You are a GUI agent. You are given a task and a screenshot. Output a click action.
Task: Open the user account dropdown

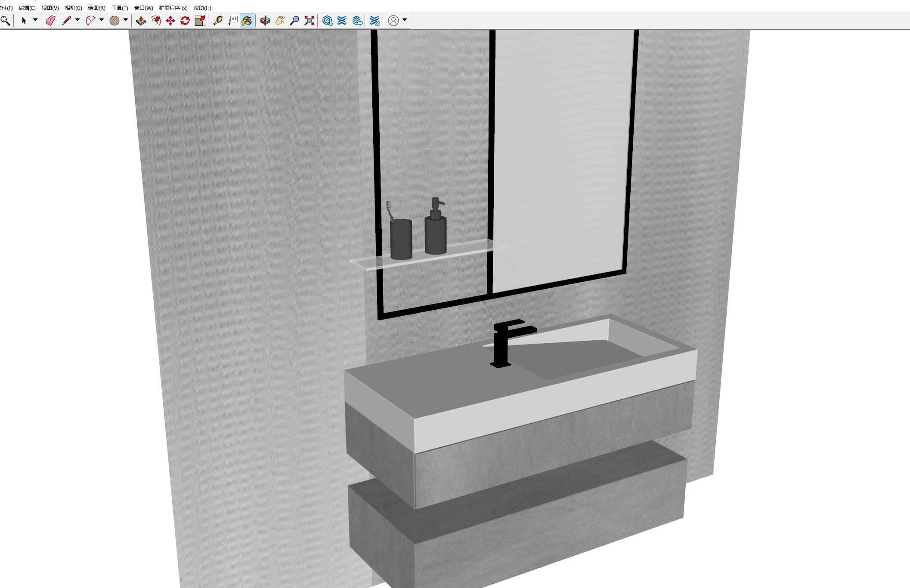[405, 20]
